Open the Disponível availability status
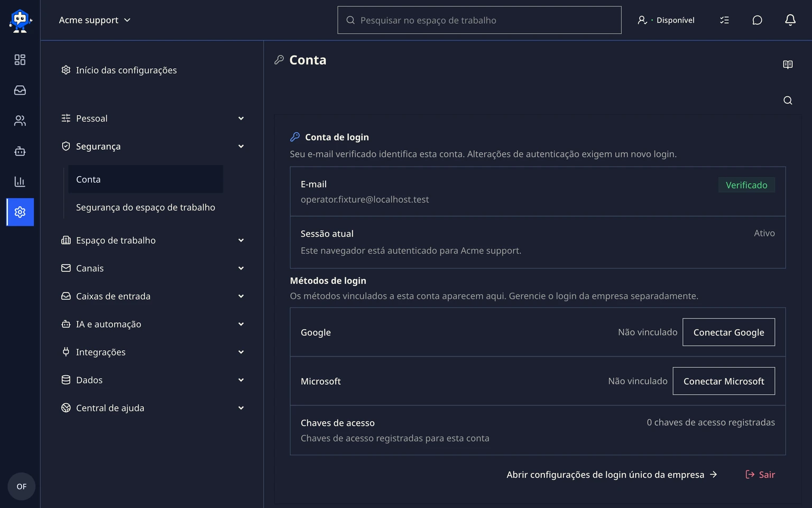Screen dimensions: 812x508 coord(666,20)
